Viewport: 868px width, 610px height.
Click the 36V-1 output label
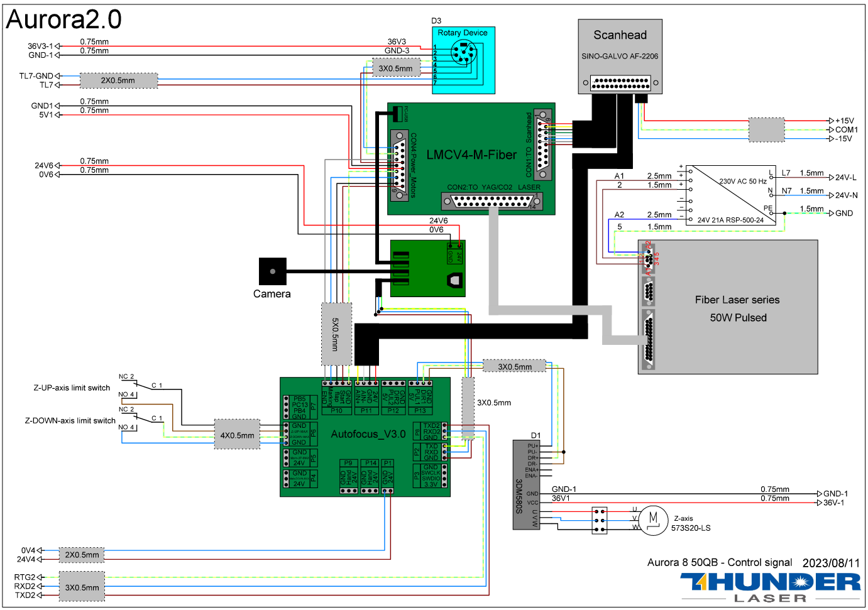(834, 503)
